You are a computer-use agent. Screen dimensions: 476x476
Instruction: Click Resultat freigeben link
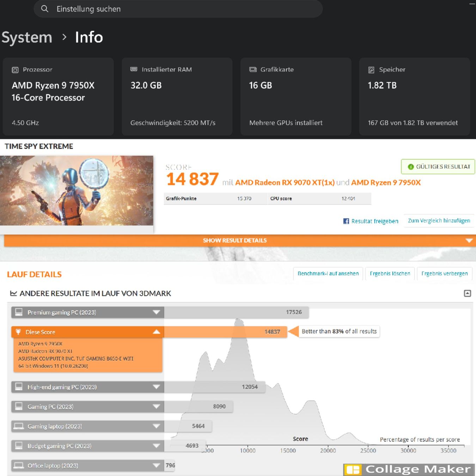(375, 221)
